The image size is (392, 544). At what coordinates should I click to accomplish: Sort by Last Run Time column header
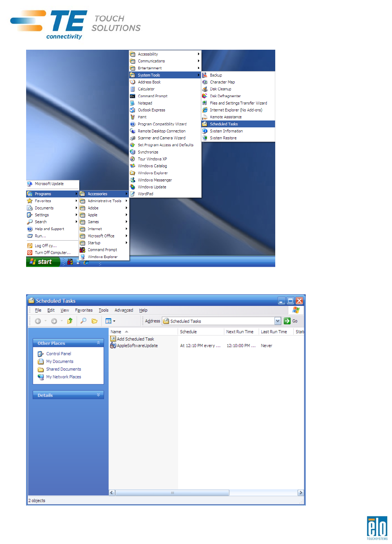[x=276, y=332]
